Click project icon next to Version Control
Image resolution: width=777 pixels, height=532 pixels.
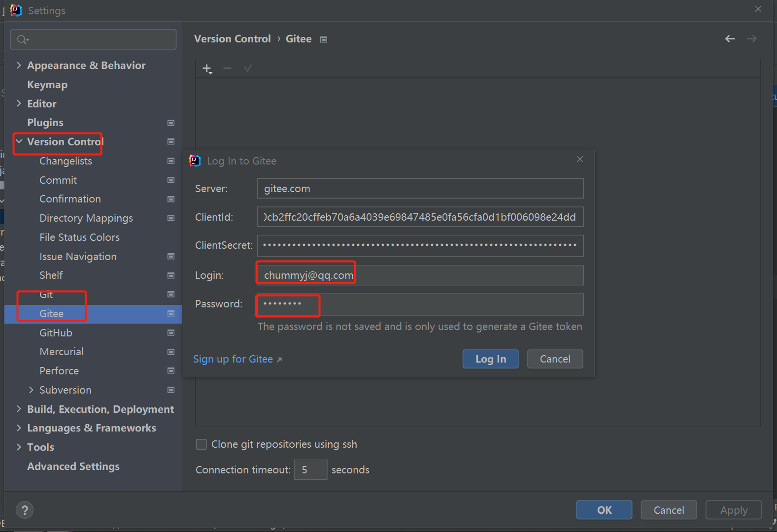171,142
